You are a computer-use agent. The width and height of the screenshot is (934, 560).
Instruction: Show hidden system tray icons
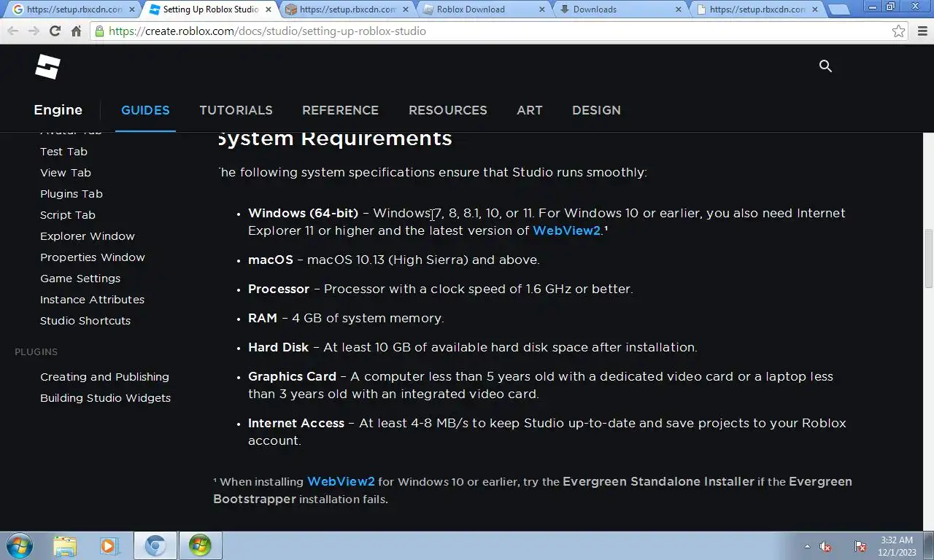[x=807, y=546]
